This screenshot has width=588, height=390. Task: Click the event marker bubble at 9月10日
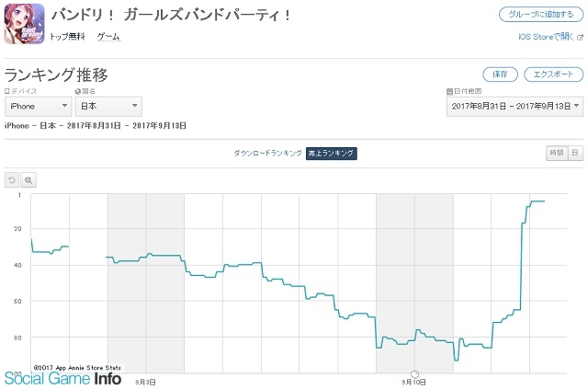(x=414, y=374)
